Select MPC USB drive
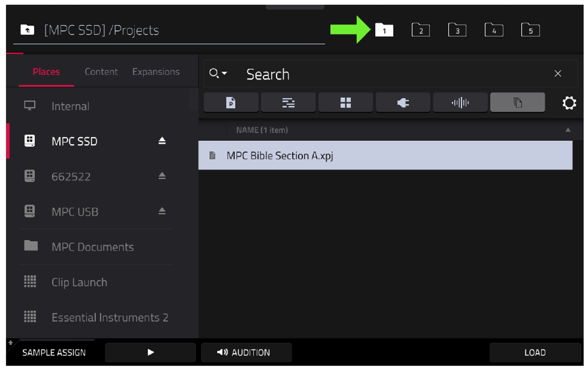The width and height of the screenshot is (588, 373). [x=75, y=212]
